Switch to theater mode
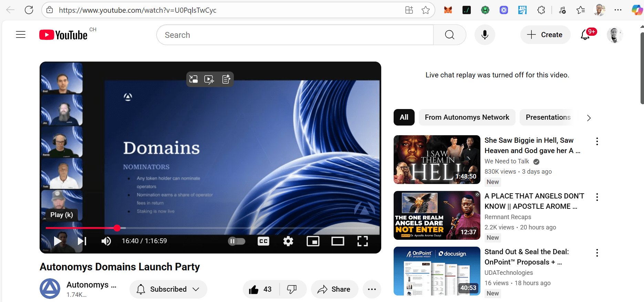 point(337,241)
